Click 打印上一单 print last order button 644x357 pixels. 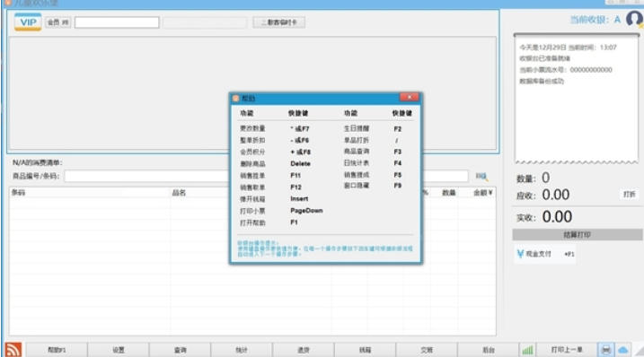[567, 350]
